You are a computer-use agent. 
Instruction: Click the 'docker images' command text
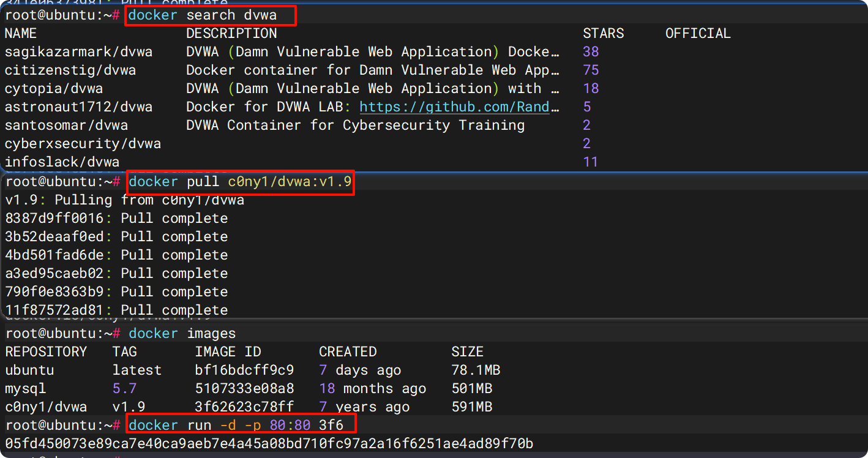(x=182, y=334)
